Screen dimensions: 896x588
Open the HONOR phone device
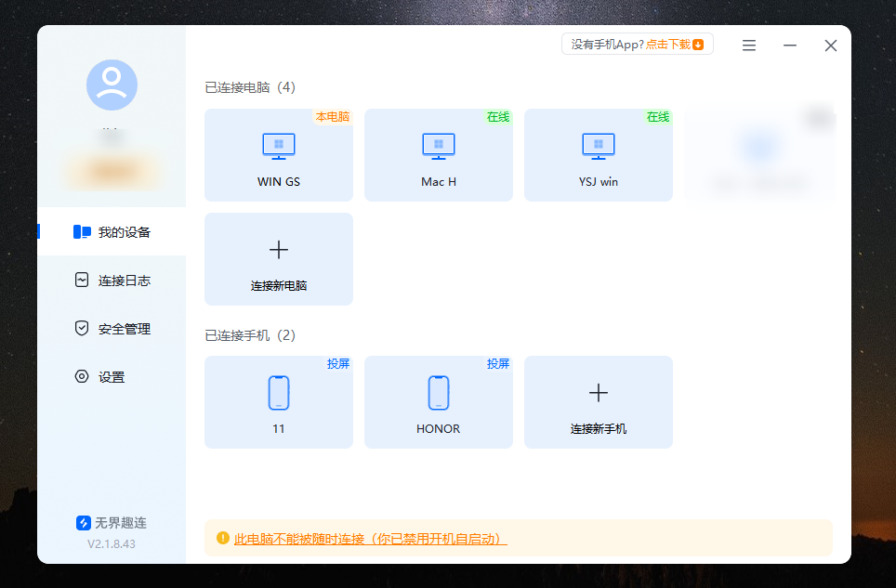click(438, 399)
